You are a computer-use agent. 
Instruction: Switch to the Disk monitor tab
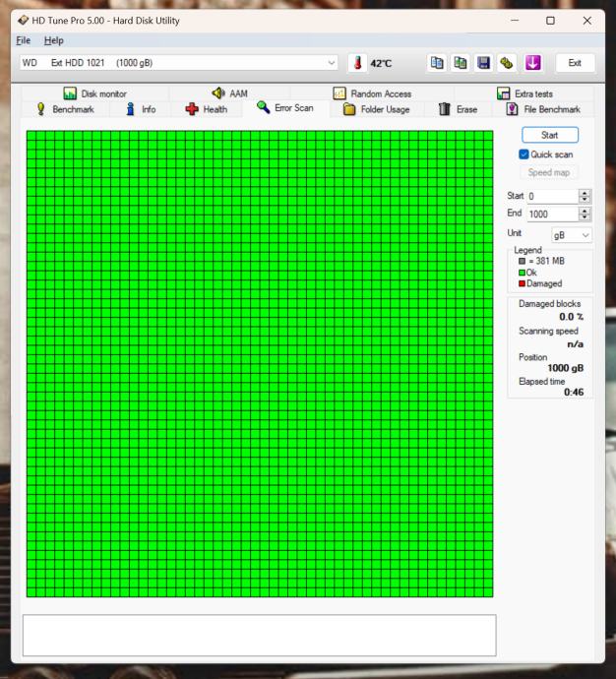pos(94,93)
